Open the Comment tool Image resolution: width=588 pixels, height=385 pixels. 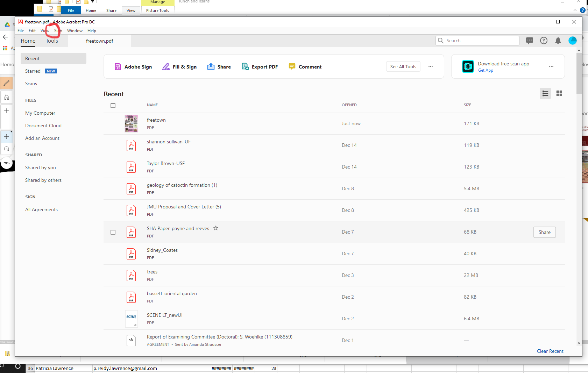coord(310,66)
